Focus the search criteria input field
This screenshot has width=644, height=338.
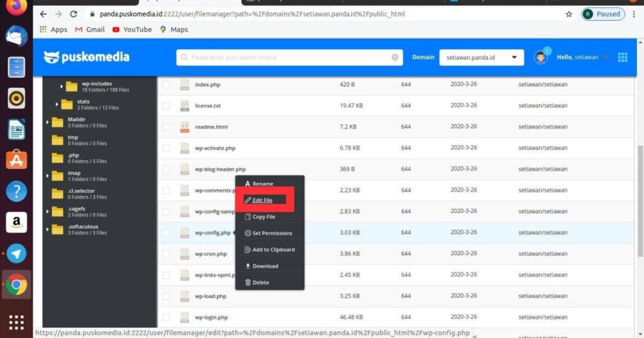[289, 57]
